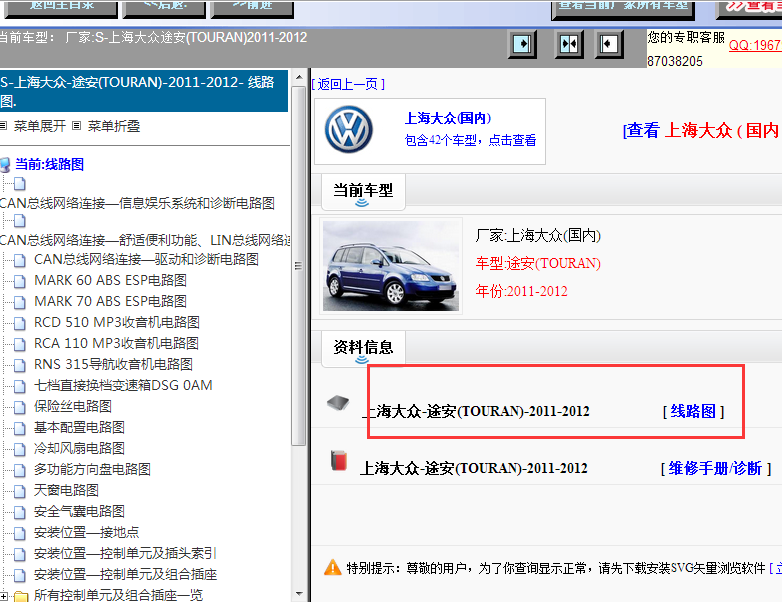The width and height of the screenshot is (782, 602).
Task: Switch to the 资料信息 tab
Action: (x=363, y=348)
